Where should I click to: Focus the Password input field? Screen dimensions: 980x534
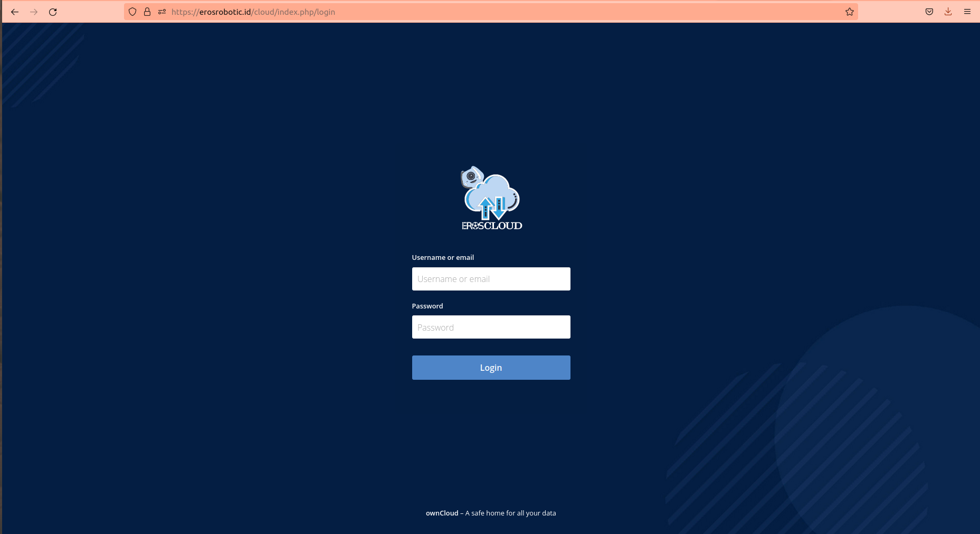pos(491,327)
